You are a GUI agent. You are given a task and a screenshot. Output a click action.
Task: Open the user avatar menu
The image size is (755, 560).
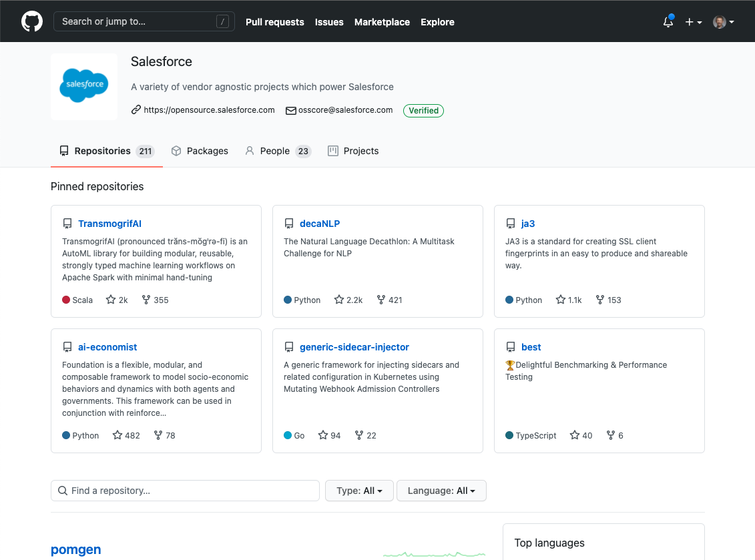coord(723,22)
